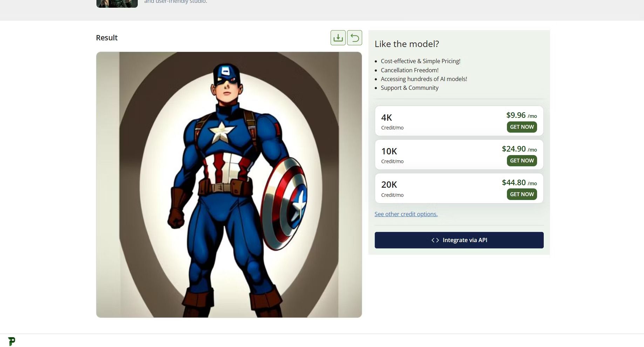This screenshot has width=644, height=347.
Task: Click the Result heading text
Action: point(107,38)
